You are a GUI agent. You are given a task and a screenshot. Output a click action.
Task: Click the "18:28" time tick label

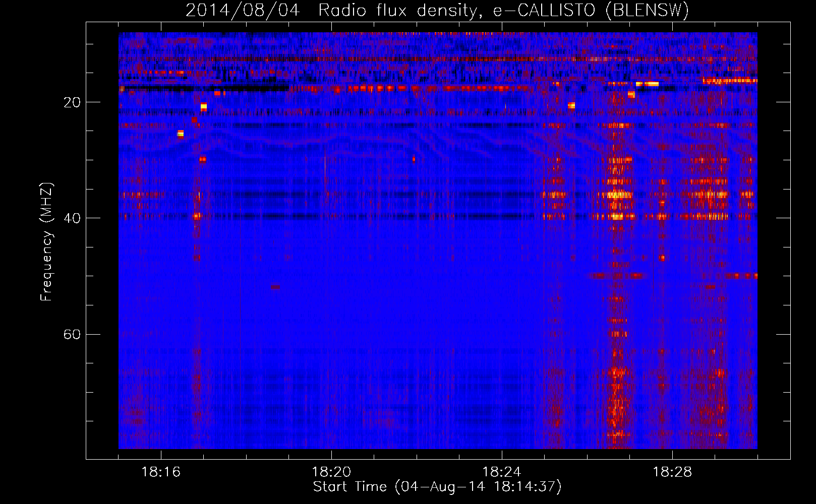pyautogui.click(x=672, y=472)
